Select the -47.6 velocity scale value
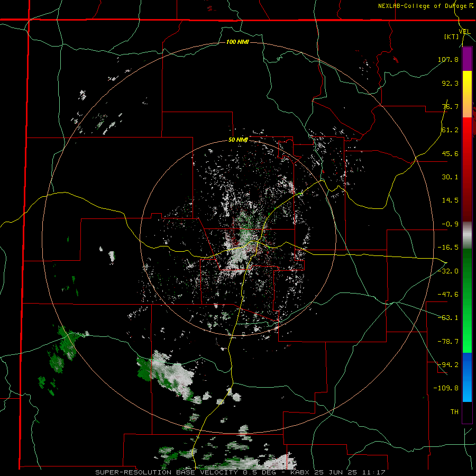Image resolution: width=476 pixels, height=476 pixels. click(x=448, y=295)
